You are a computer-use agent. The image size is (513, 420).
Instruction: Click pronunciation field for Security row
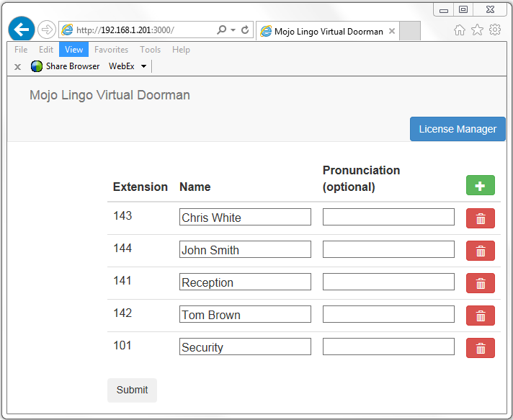[x=388, y=347]
